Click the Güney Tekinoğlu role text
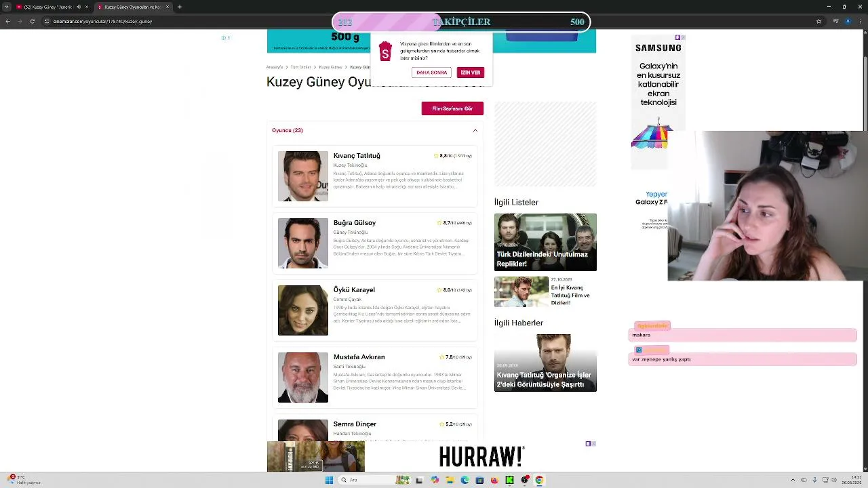 pyautogui.click(x=351, y=232)
